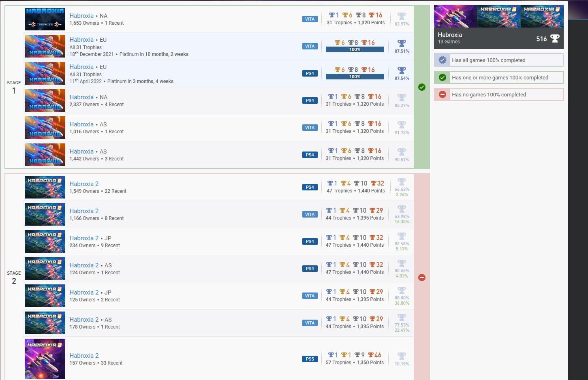Click PS4 badge on Habroxia 2 1,549 owners row
Viewport: 588px width, 380px height.
click(x=310, y=187)
